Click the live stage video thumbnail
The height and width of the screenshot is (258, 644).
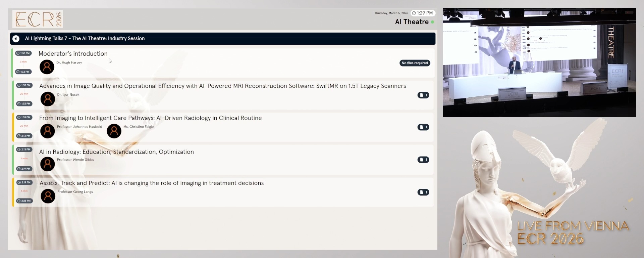(x=539, y=62)
